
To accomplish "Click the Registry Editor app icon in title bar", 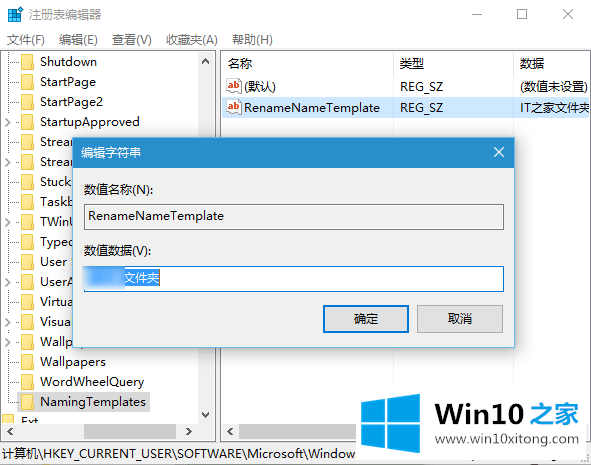I will [x=15, y=14].
